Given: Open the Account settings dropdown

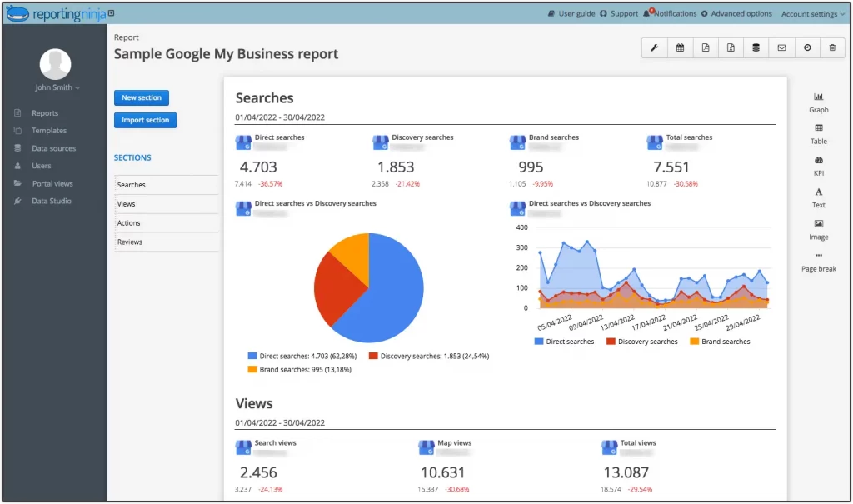Looking at the screenshot, I should click(x=813, y=14).
